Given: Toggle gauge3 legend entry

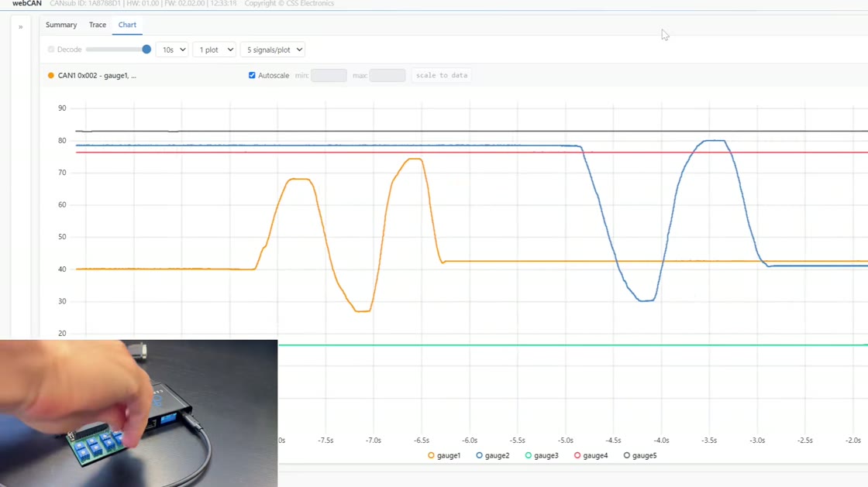Looking at the screenshot, I should pyautogui.click(x=542, y=455).
